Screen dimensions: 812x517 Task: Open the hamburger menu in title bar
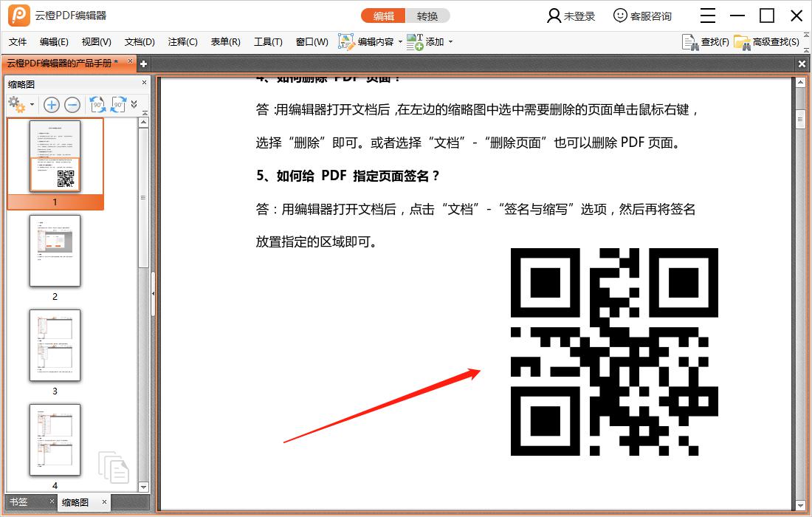[707, 16]
